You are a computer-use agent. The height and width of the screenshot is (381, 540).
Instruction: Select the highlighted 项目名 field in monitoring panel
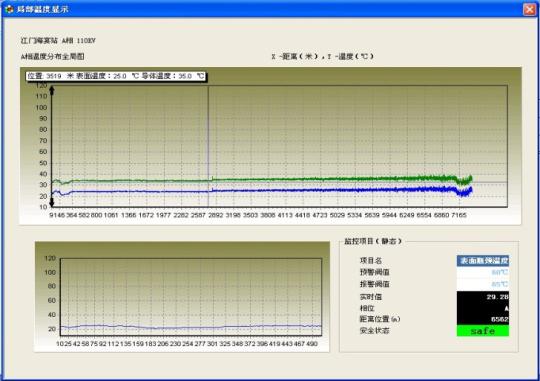point(483,260)
